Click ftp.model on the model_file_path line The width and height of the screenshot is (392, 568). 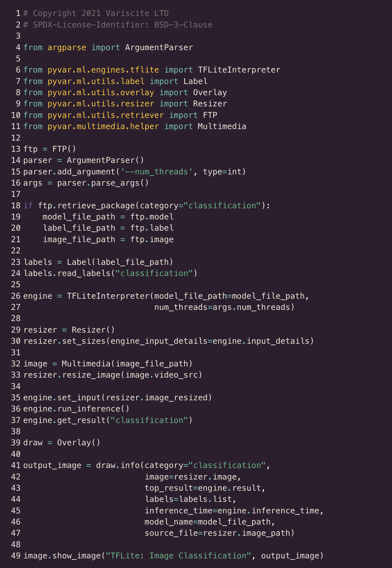point(152,217)
